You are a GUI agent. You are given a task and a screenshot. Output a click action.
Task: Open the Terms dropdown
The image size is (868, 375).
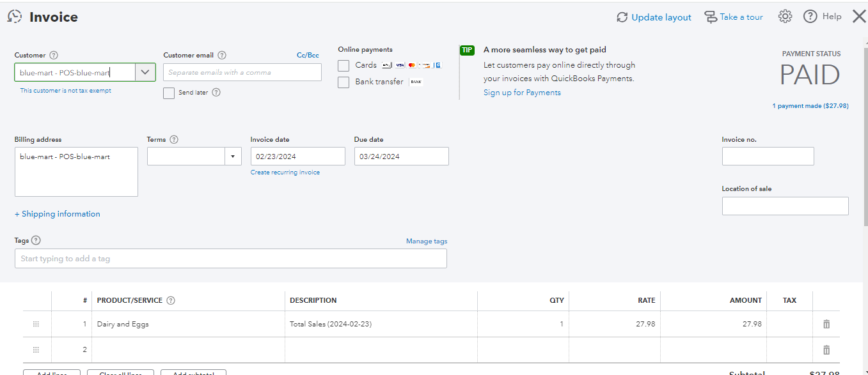(232, 157)
